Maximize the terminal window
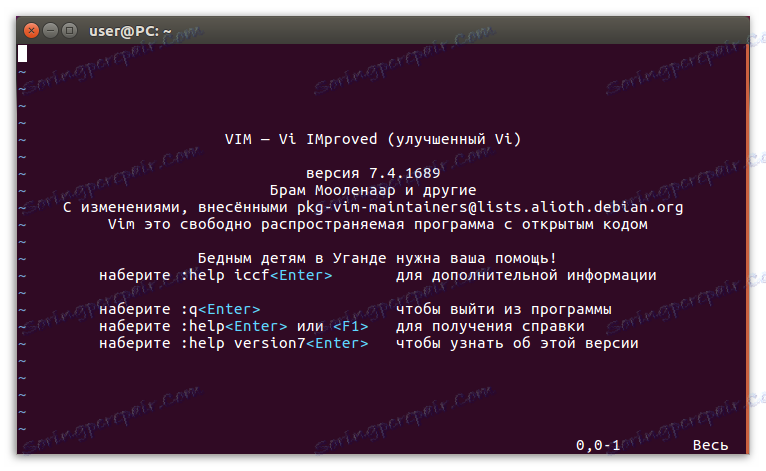This screenshot has width=766, height=471. pyautogui.click(x=69, y=31)
